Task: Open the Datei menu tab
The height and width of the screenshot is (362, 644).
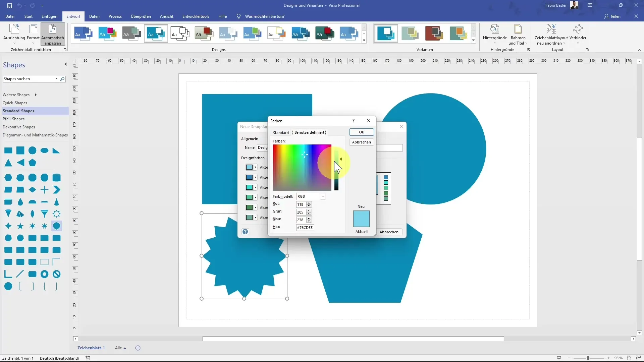Action: 10,16
